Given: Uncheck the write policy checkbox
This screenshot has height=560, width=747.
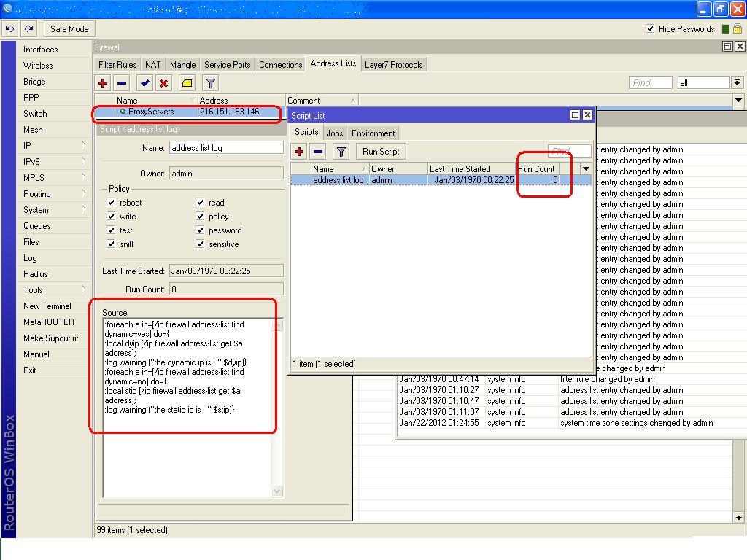Looking at the screenshot, I should click(x=111, y=216).
